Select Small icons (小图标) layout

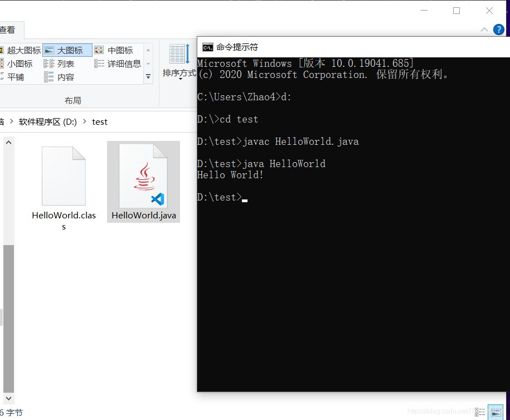(17, 64)
